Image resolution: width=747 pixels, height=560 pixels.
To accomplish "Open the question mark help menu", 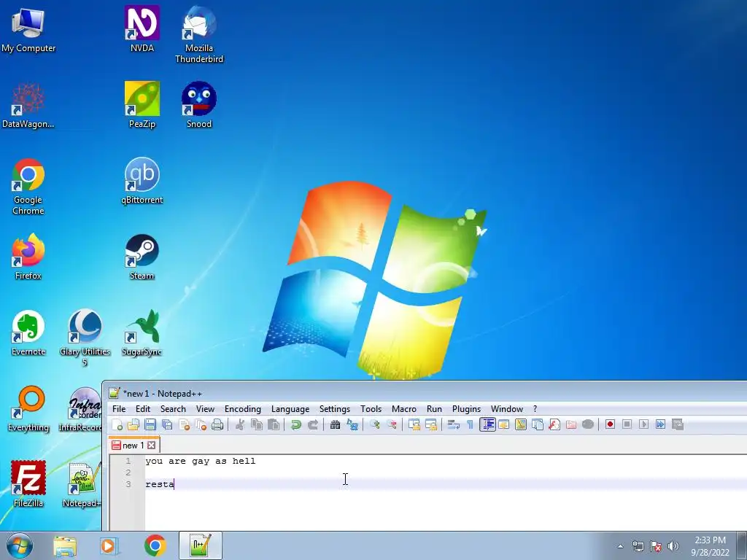I will pyautogui.click(x=535, y=409).
